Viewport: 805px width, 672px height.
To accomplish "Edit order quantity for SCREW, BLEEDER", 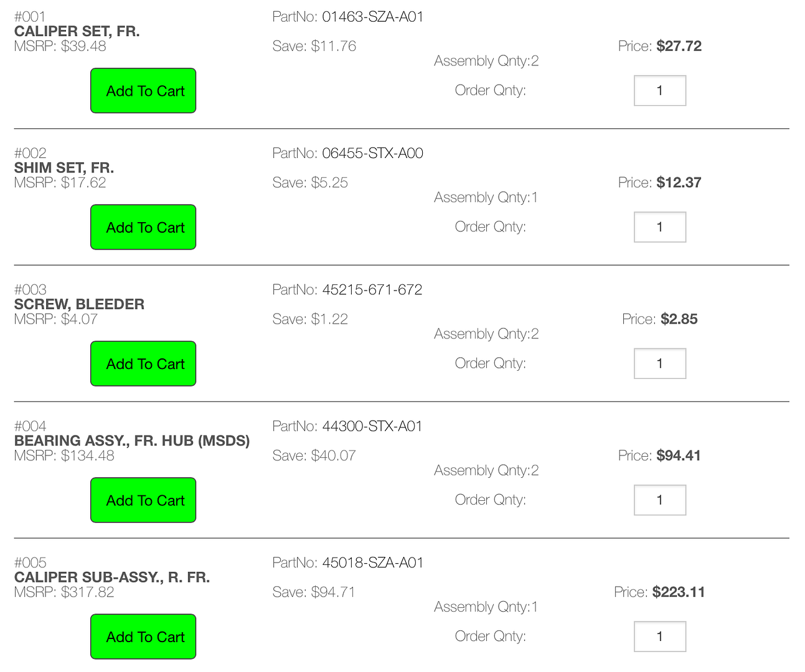I will pos(660,363).
